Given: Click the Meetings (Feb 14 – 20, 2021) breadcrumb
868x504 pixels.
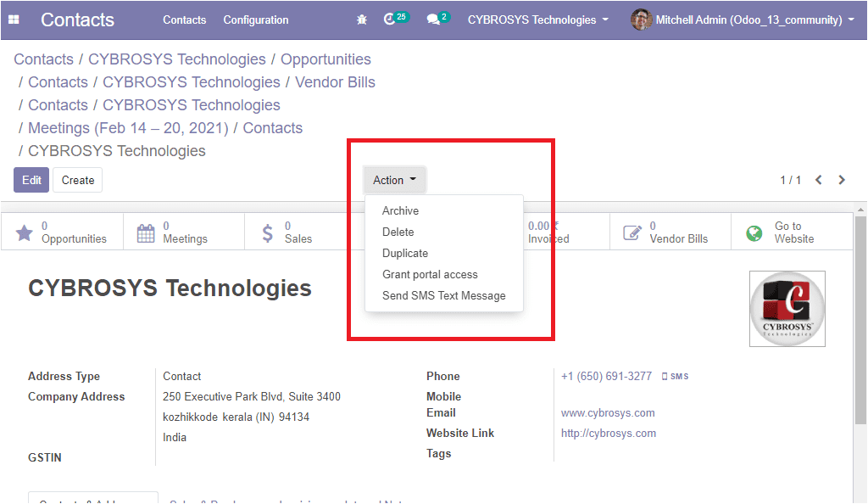Looking at the screenshot, I should coord(128,128).
